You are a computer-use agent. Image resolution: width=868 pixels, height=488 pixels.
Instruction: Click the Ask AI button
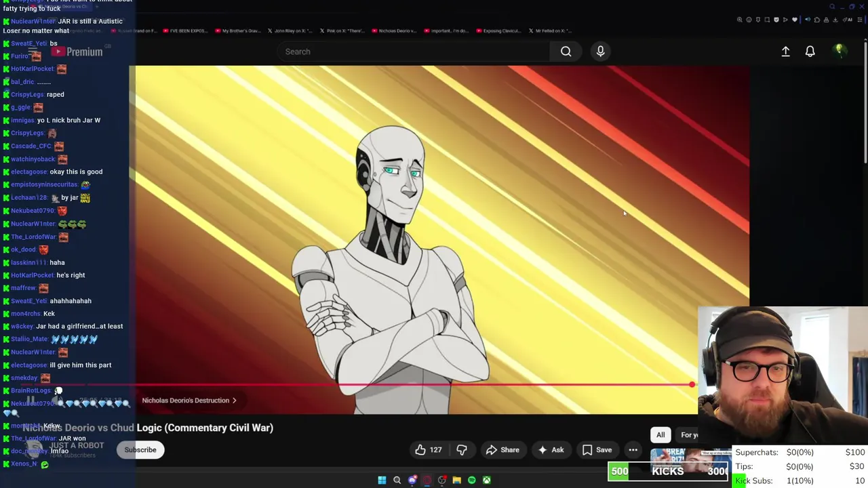pyautogui.click(x=551, y=450)
